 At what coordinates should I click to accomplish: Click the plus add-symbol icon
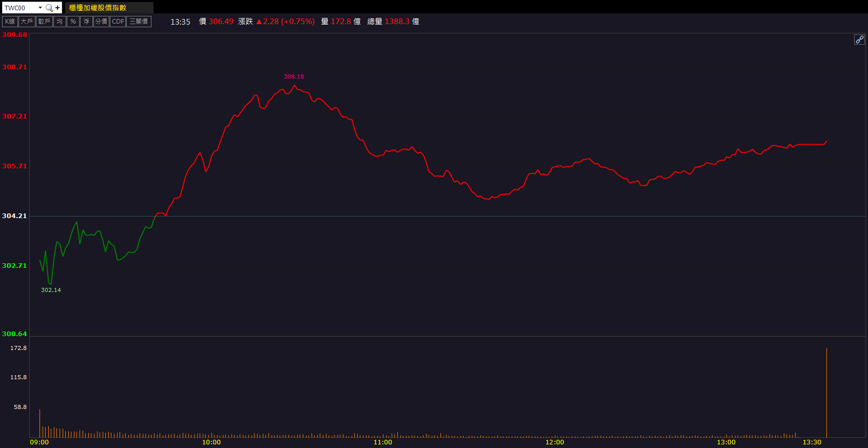[x=57, y=8]
